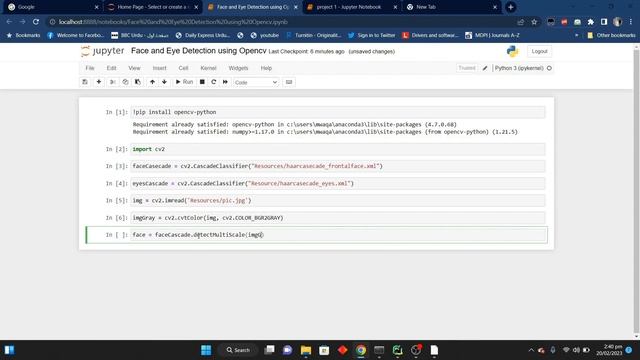The height and width of the screenshot is (360, 640).
Task: Select the imgGray cvtColor cell
Action: click(x=338, y=218)
